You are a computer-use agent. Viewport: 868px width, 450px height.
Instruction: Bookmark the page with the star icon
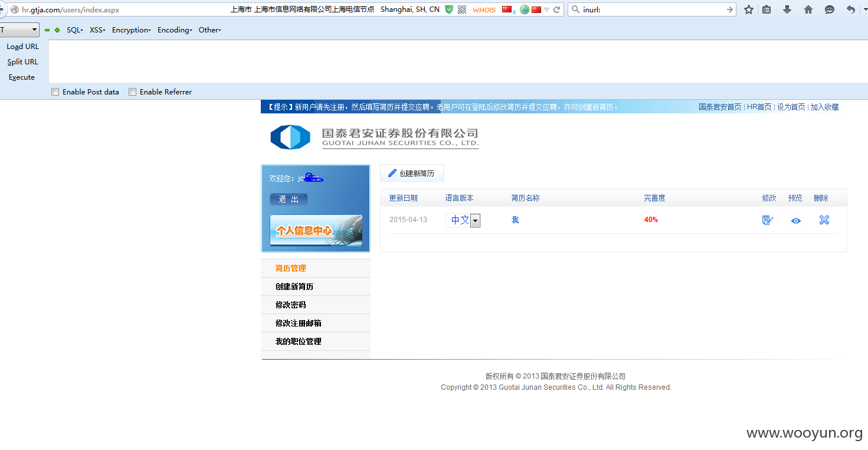coord(749,9)
